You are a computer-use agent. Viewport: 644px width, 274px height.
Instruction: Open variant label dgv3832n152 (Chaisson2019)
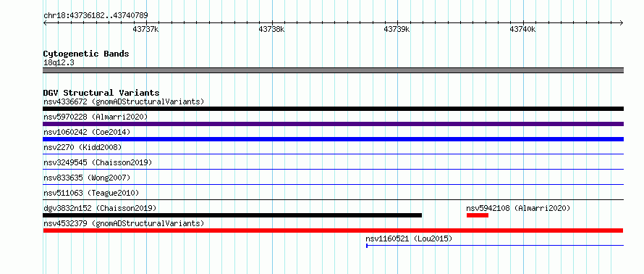pos(100,208)
